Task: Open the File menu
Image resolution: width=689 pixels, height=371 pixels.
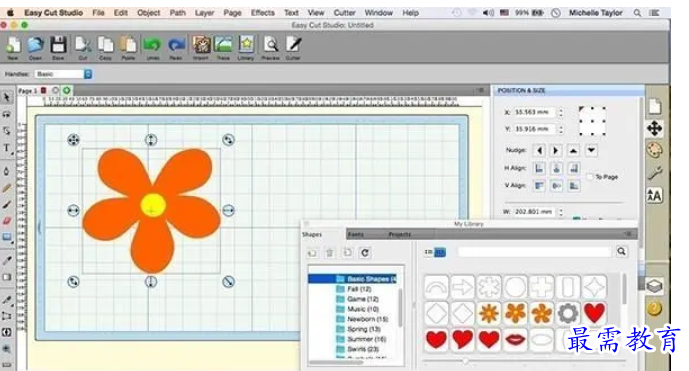Action: point(98,13)
